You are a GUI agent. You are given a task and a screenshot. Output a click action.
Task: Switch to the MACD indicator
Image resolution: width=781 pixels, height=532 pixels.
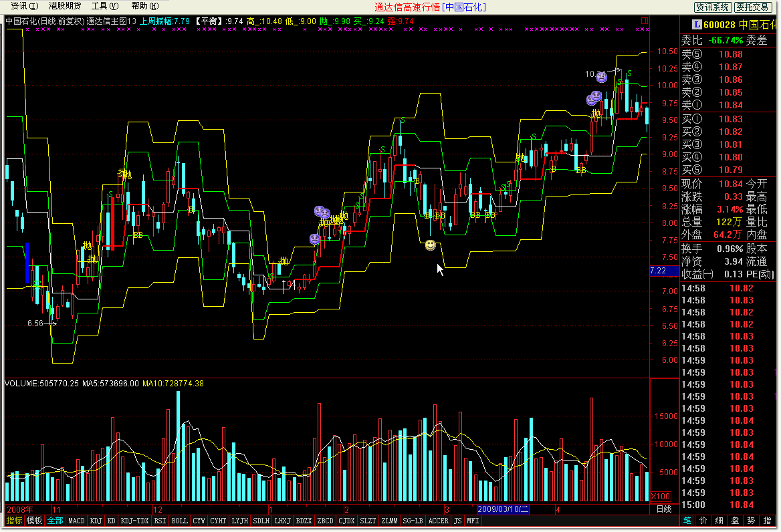(x=77, y=521)
